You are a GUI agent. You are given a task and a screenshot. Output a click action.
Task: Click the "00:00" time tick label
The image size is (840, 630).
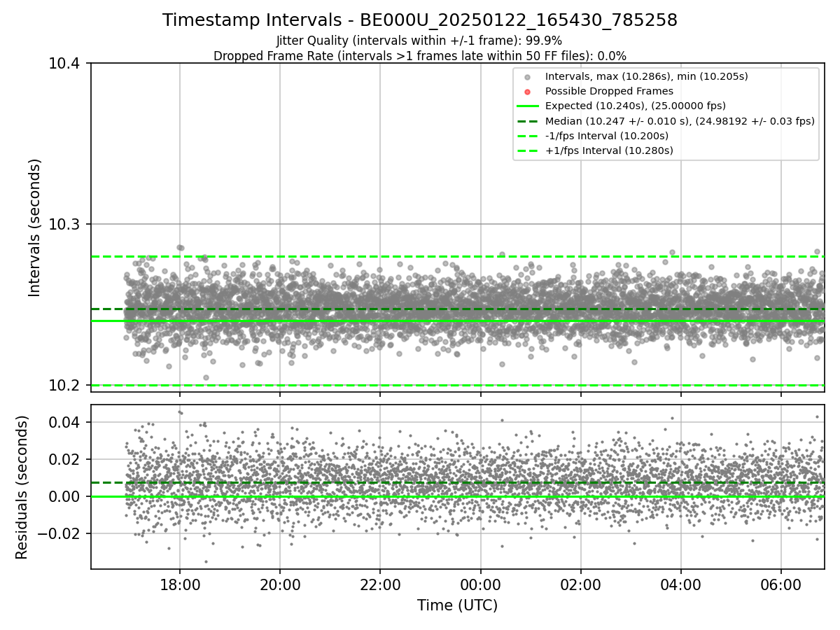pyautogui.click(x=480, y=584)
